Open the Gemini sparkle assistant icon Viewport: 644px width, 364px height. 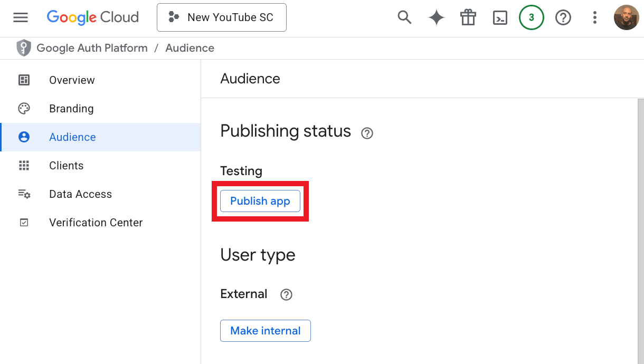tap(437, 17)
